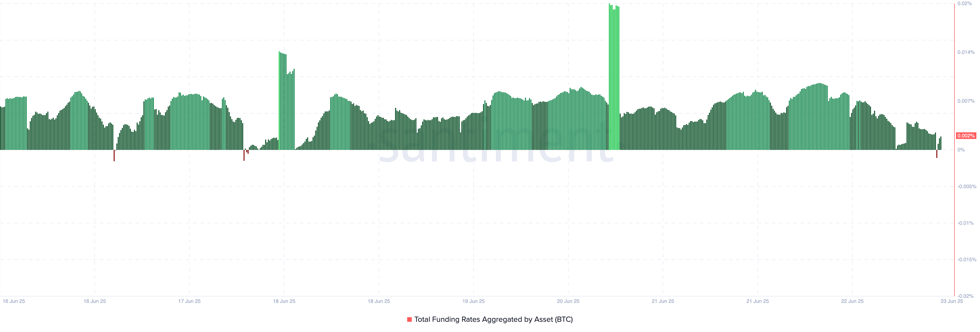
Task: Click the 23 Jun 25 date label
Action: [x=951, y=301]
